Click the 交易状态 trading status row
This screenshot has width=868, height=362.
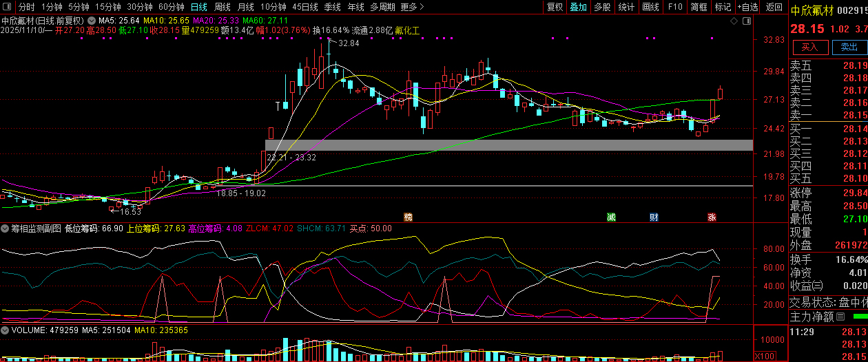[828, 301]
